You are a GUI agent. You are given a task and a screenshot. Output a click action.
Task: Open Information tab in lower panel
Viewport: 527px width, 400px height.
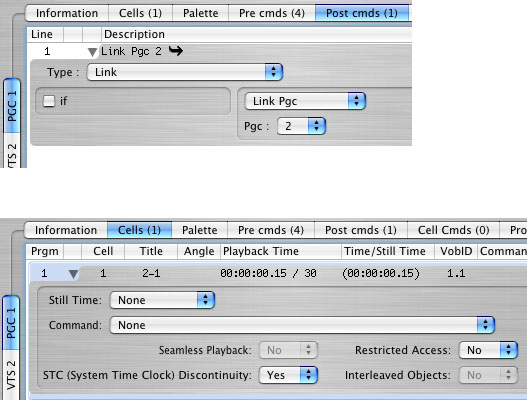pyautogui.click(x=66, y=230)
